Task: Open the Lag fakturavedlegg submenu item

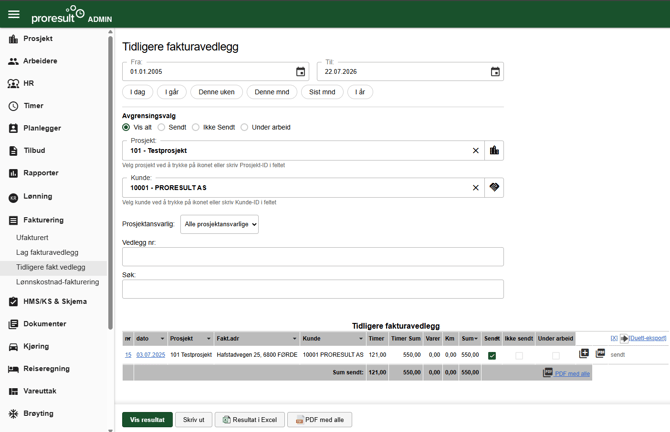Action: 47,253
